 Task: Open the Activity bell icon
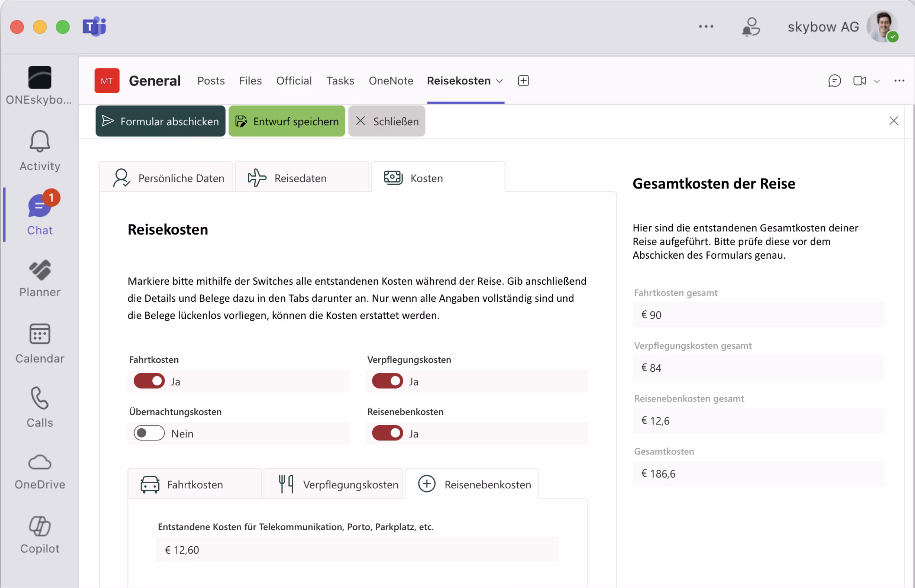pyautogui.click(x=40, y=142)
